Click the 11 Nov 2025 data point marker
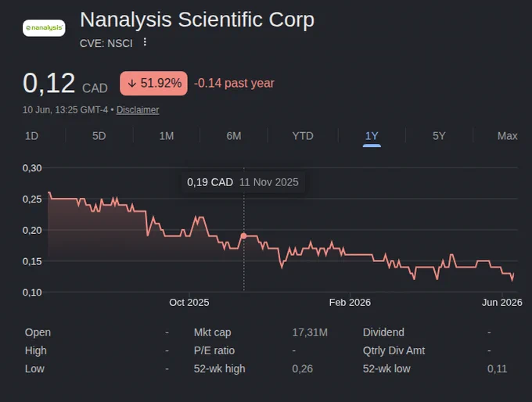Screen dimensions: 532x402 (243, 235)
